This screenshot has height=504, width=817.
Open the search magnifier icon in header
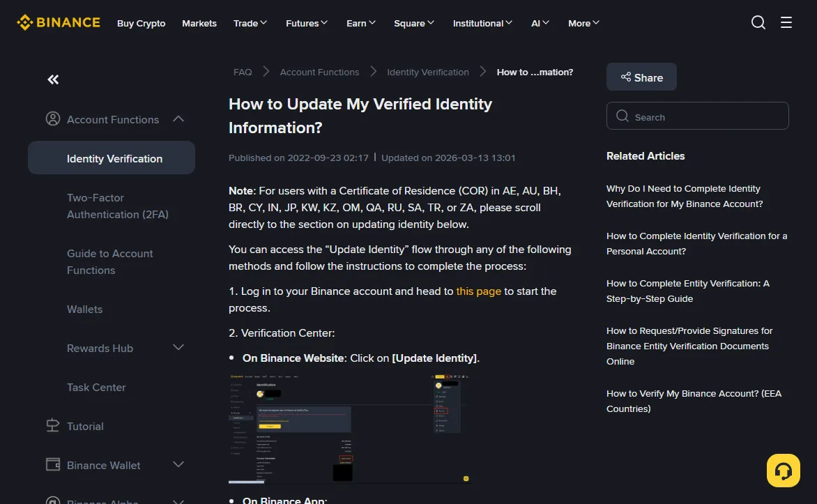[x=758, y=22]
